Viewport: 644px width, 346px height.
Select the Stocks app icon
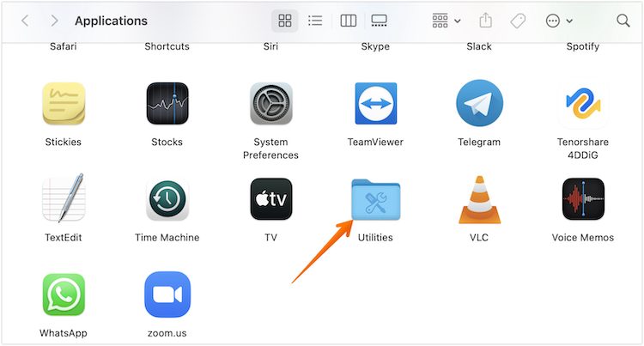pyautogui.click(x=167, y=103)
